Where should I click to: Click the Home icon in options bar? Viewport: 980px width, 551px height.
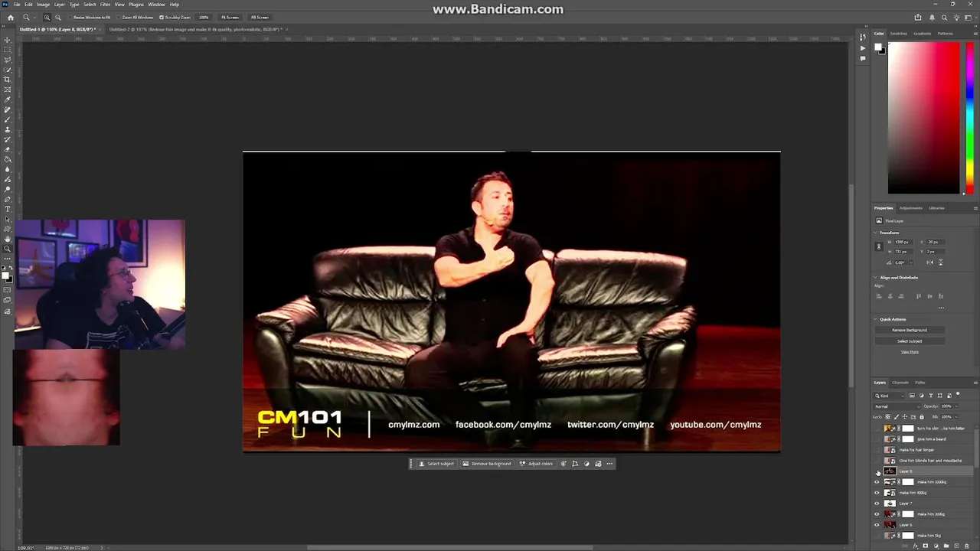pos(10,17)
